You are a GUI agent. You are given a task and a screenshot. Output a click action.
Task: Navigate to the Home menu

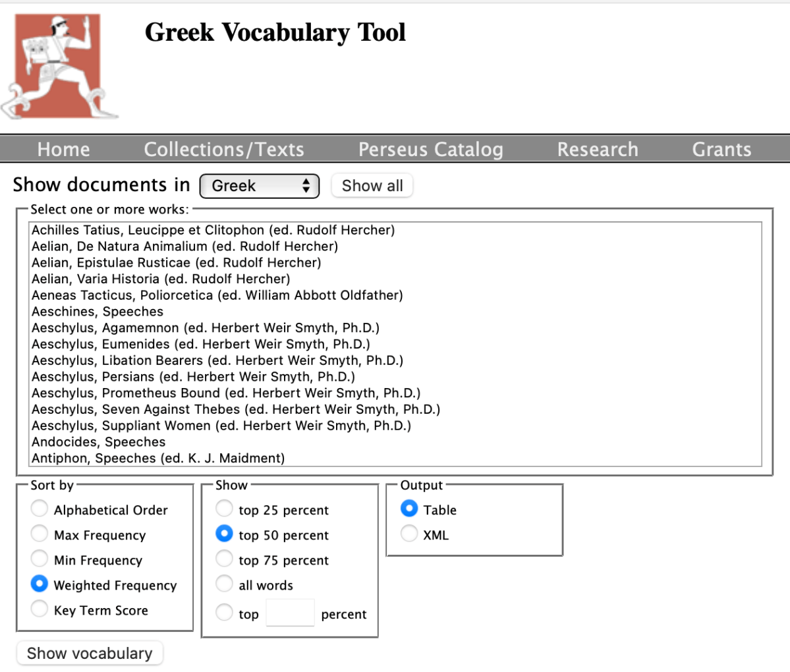[63, 149]
